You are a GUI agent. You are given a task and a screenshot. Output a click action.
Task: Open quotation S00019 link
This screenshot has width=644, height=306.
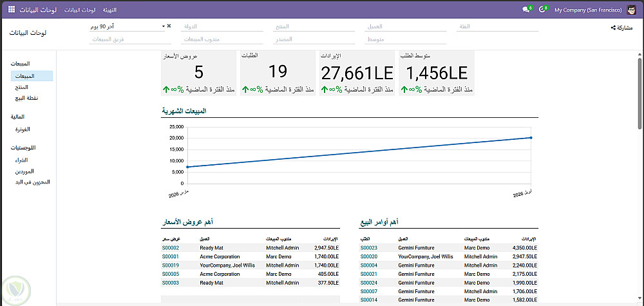coord(171,265)
